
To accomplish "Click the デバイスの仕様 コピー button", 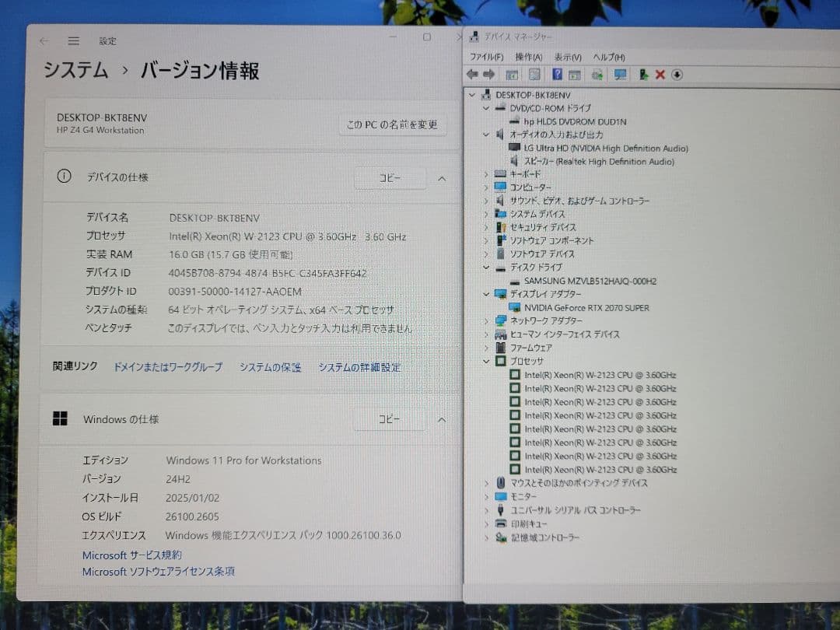I will tap(390, 177).
